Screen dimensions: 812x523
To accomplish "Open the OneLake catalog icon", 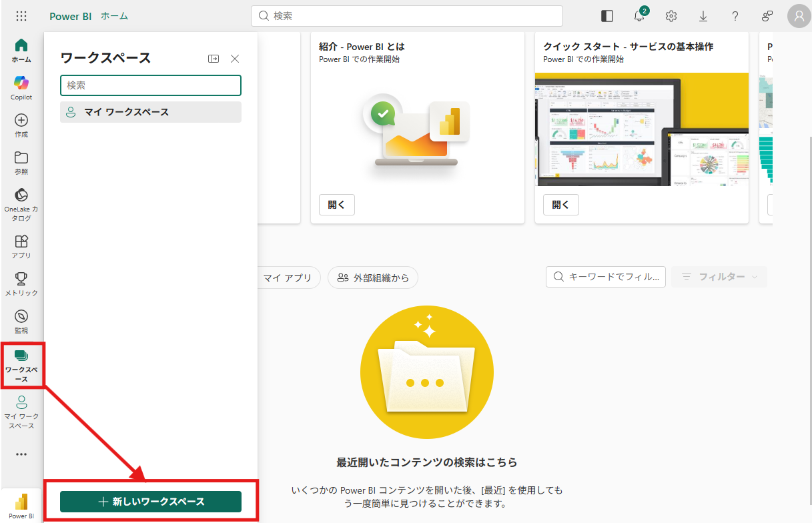I will [x=21, y=203].
